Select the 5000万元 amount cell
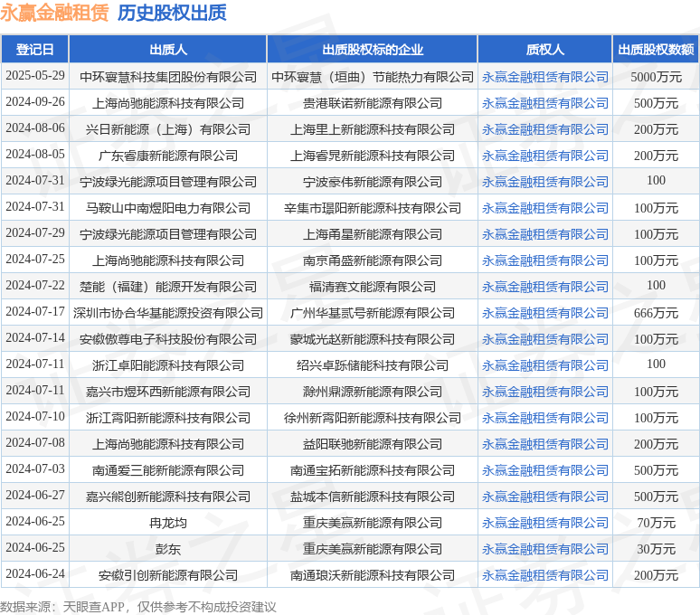Screen dimensions: 700x615 656,77
